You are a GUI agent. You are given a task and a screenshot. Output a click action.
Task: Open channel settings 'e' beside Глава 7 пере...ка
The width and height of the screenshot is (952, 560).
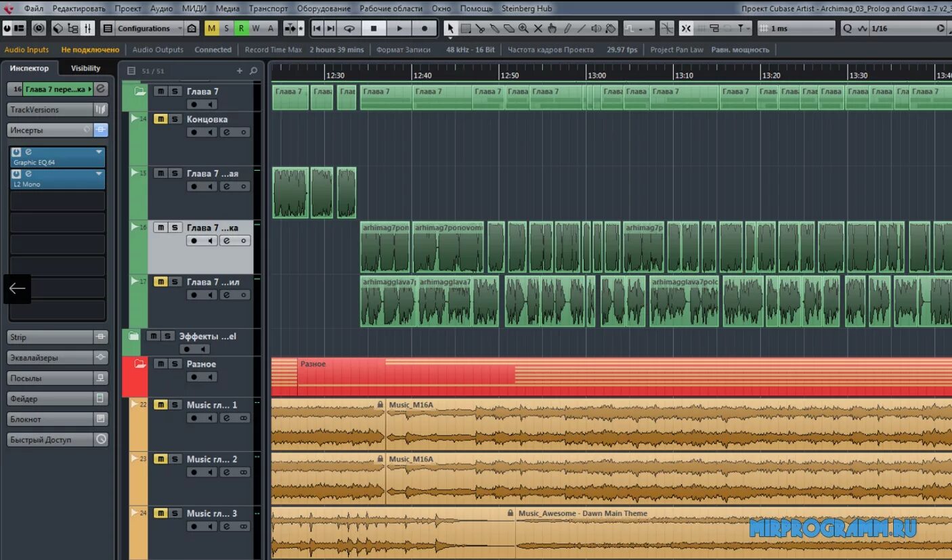(100, 89)
